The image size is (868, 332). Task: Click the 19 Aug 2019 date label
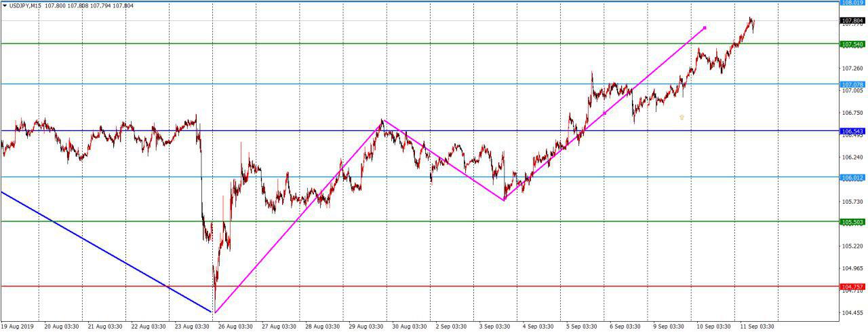(17, 327)
